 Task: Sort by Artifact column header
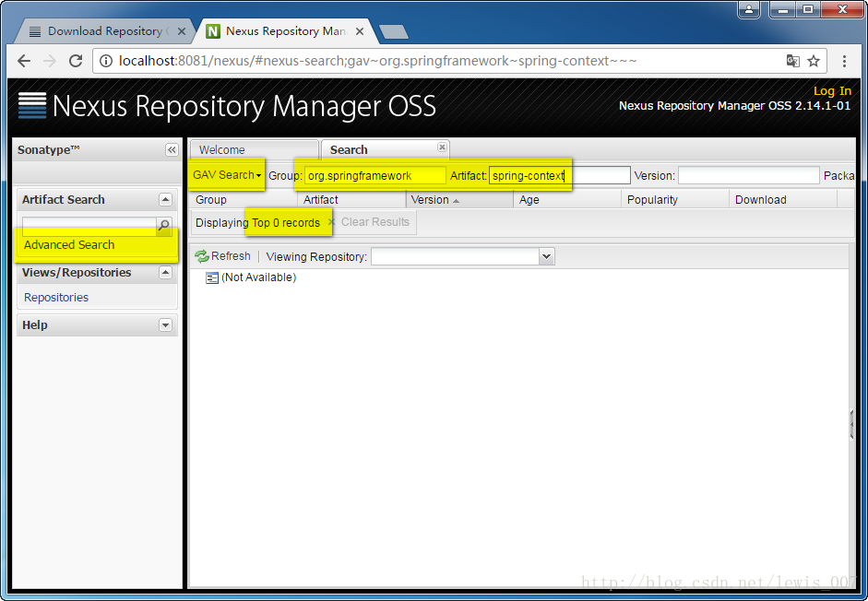click(x=351, y=200)
